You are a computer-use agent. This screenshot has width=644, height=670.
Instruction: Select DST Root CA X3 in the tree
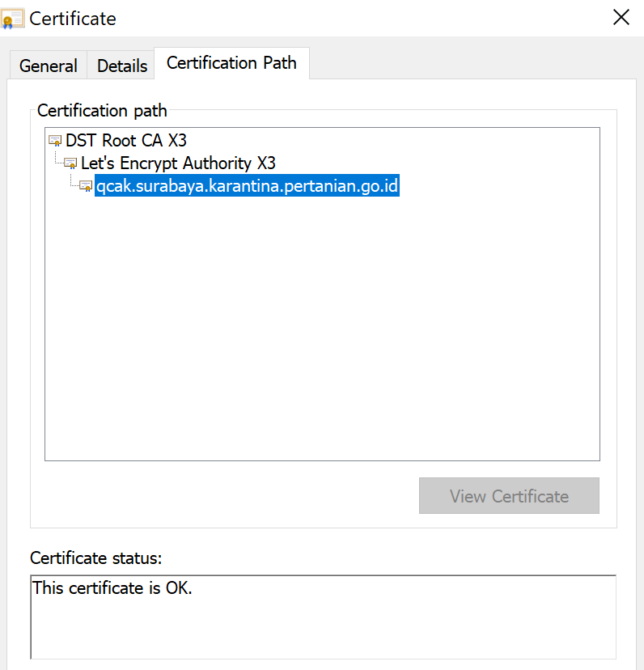pos(126,141)
